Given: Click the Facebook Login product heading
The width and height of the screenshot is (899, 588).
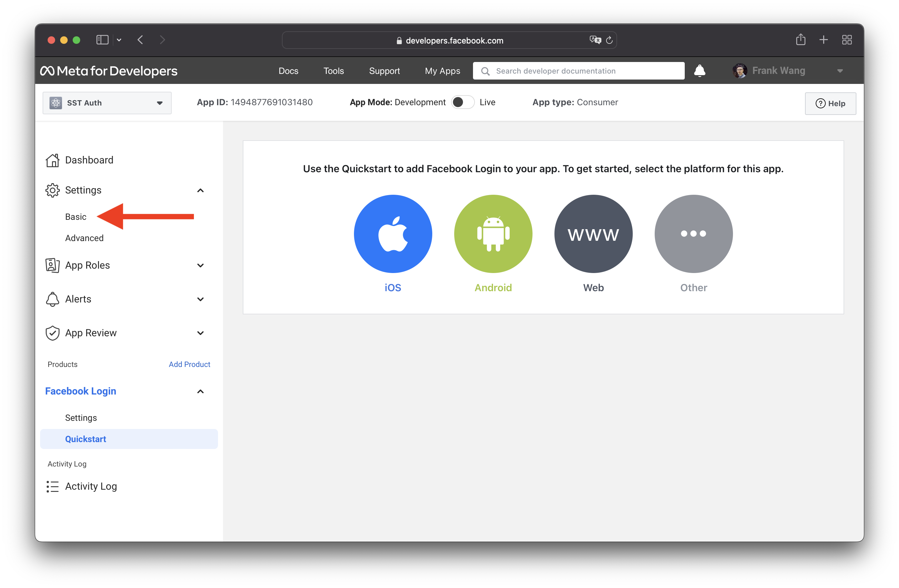Looking at the screenshot, I should [x=81, y=391].
